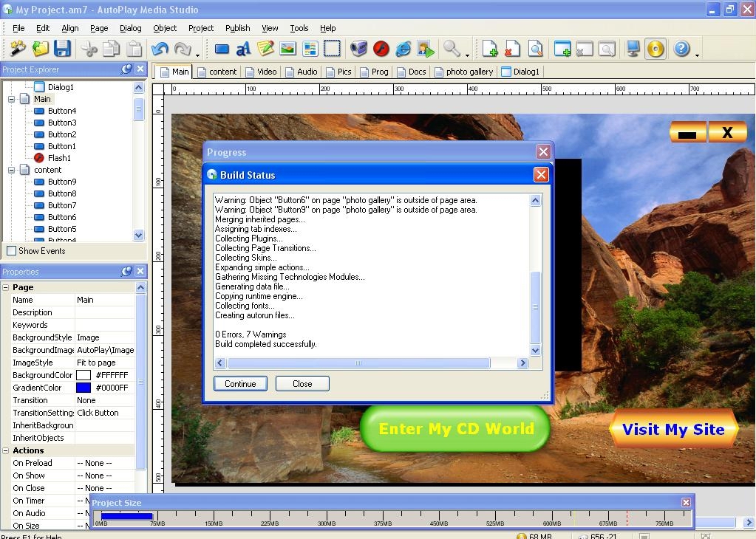756x539 pixels.
Task: Click the Name property field
Action: [105, 300]
